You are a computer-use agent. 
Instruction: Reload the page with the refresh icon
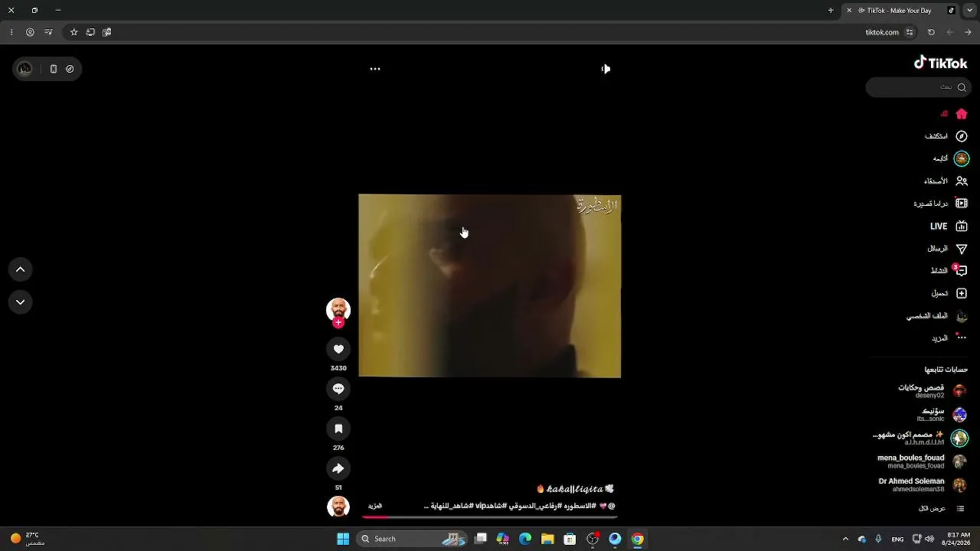click(x=931, y=32)
